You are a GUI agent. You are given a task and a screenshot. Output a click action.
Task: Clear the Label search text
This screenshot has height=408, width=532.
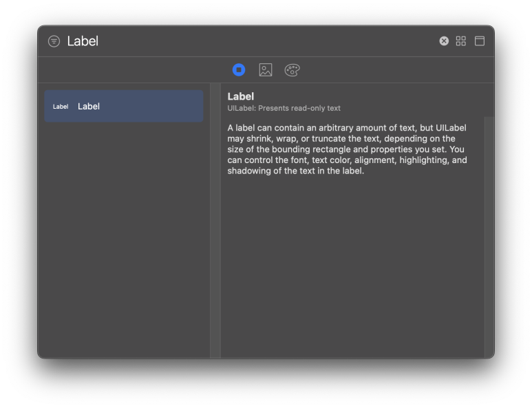444,41
